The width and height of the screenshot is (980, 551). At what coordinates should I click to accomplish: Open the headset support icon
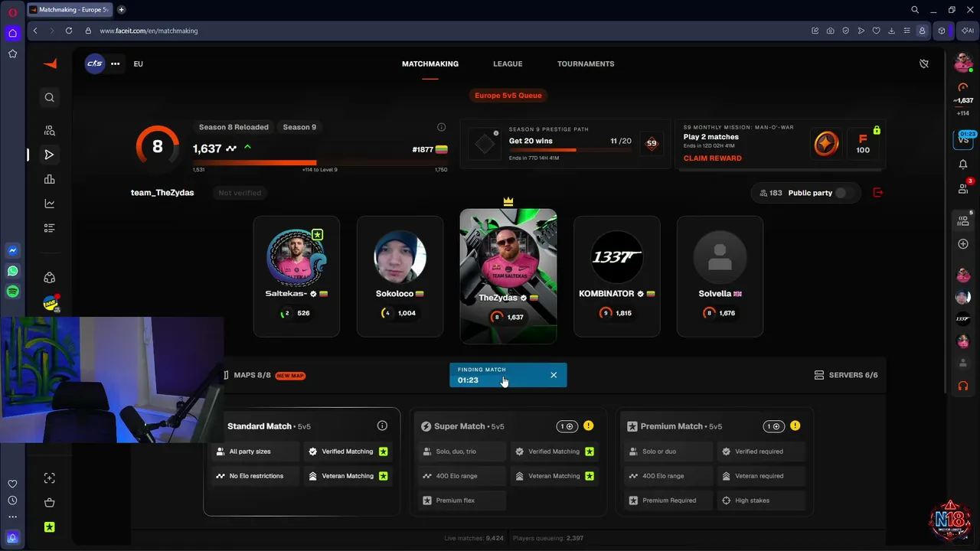pyautogui.click(x=963, y=386)
